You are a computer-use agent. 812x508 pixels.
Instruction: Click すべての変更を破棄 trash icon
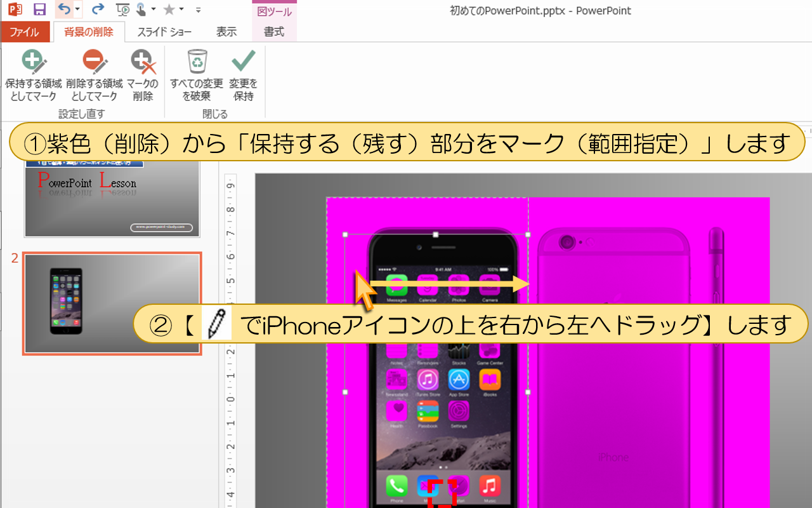[197, 76]
